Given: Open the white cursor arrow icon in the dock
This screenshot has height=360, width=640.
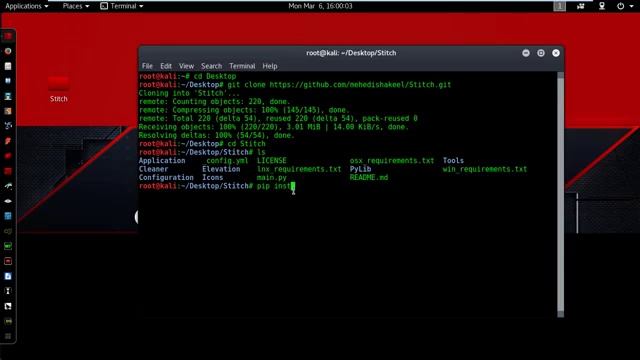Looking at the screenshot, I should click(x=8, y=306).
